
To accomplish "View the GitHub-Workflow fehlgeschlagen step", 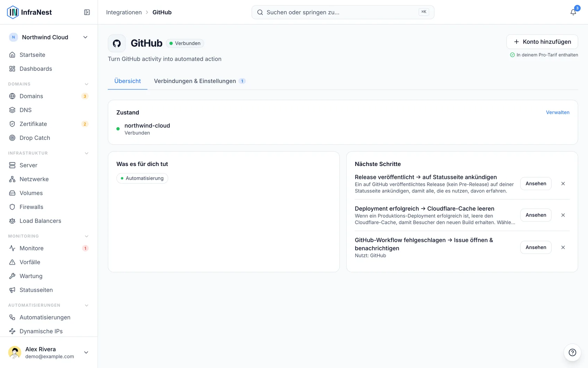I will click(x=536, y=247).
